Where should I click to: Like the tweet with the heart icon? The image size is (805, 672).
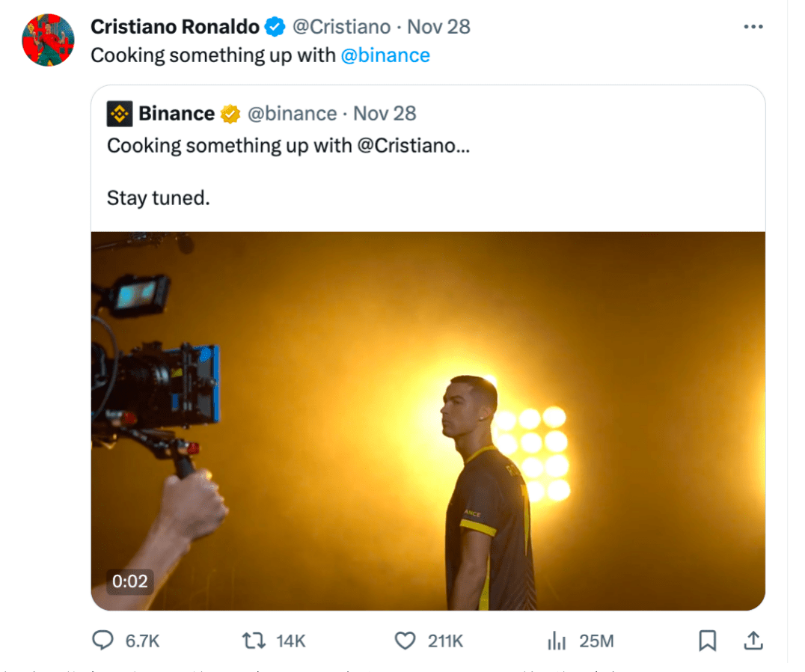[x=405, y=641]
